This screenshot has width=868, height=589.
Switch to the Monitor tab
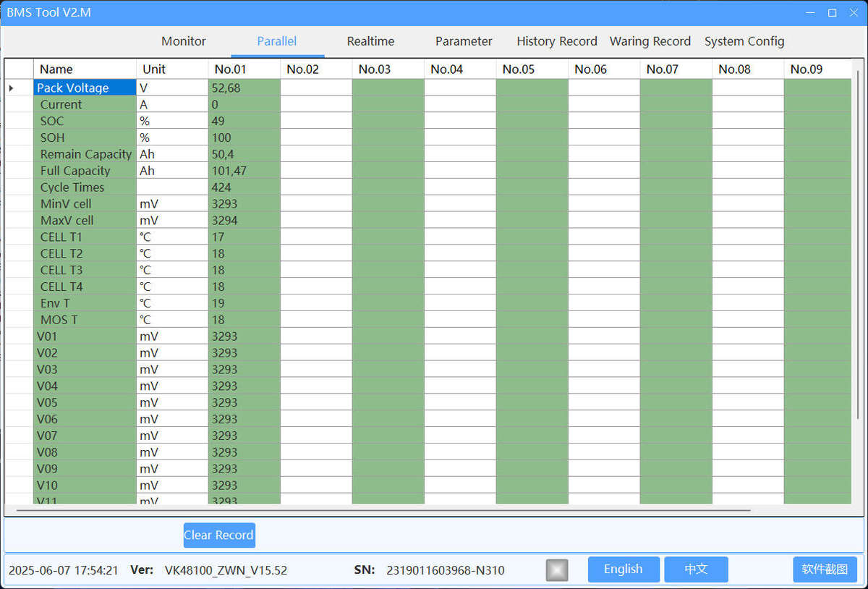click(183, 41)
